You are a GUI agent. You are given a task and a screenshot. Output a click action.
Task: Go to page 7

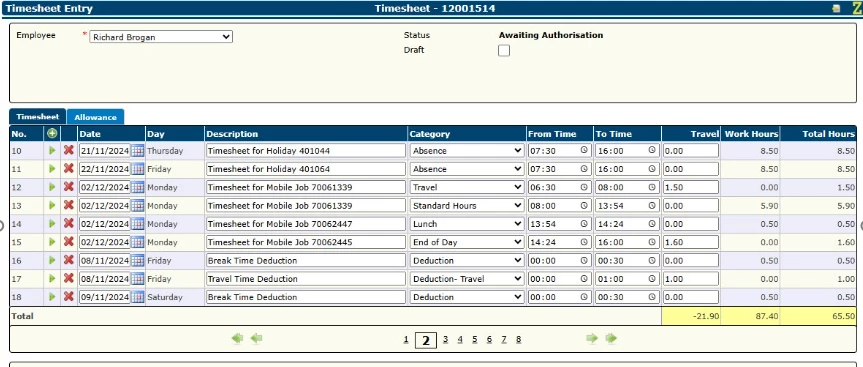pyautogui.click(x=504, y=339)
